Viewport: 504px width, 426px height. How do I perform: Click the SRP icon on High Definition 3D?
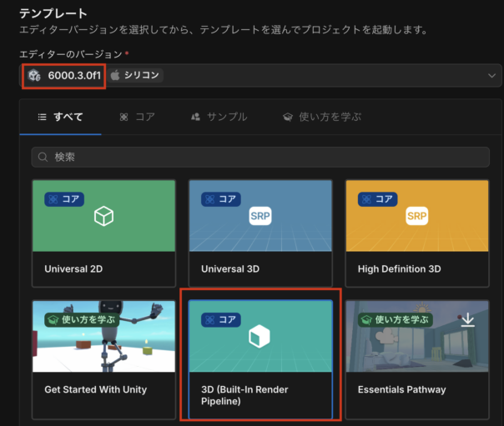tap(416, 217)
